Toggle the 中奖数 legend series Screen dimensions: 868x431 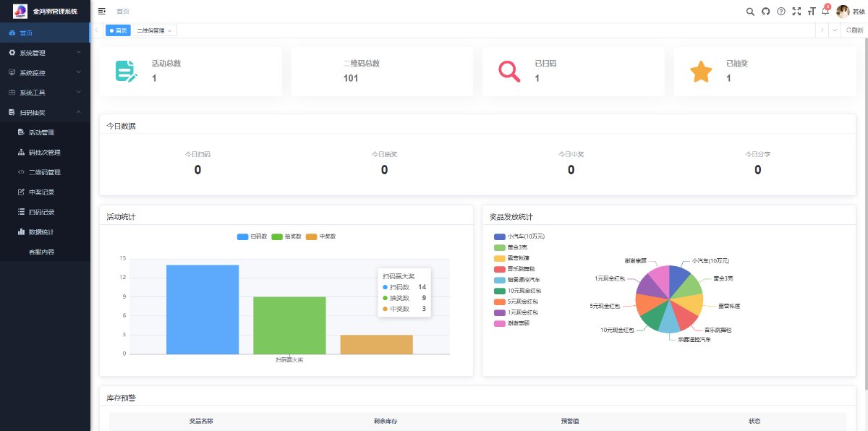pos(321,236)
